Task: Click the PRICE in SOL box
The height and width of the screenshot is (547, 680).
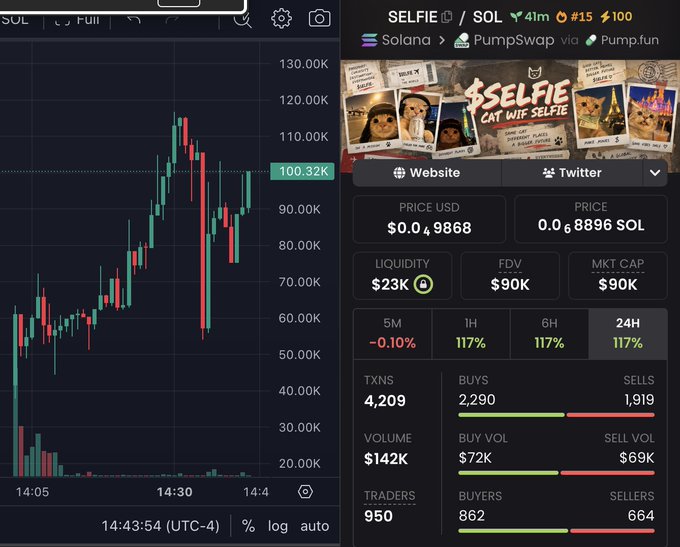Action: tap(591, 219)
